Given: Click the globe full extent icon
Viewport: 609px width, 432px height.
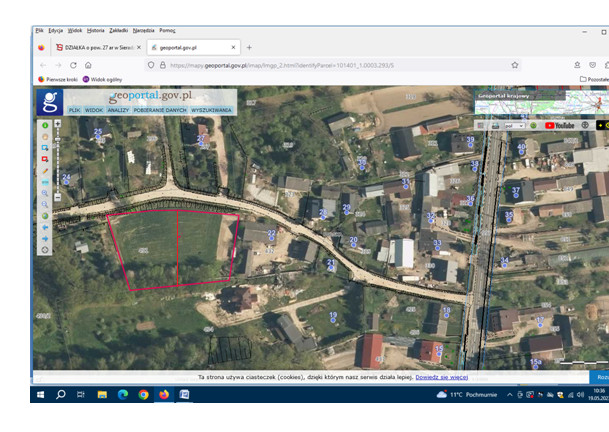Looking at the screenshot, I should [45, 215].
